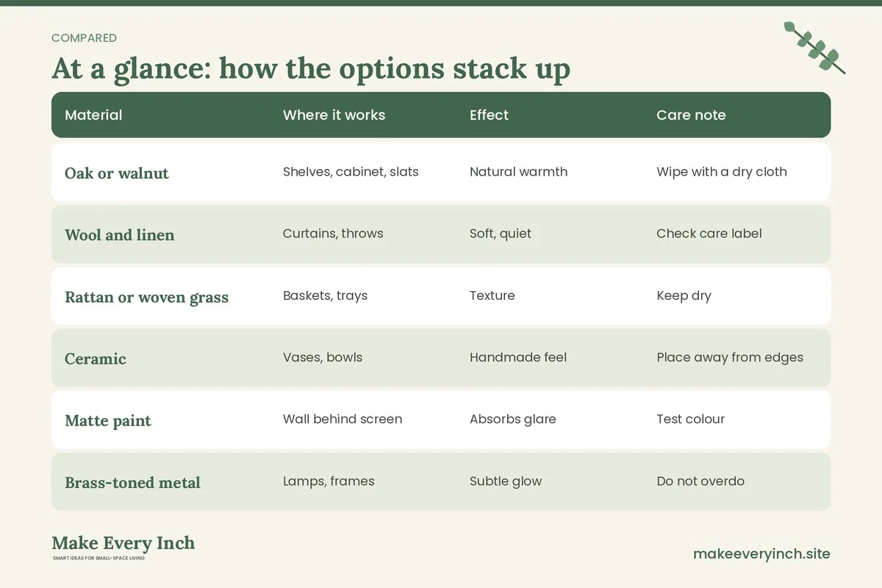Screen dimensions: 882x588
Task: Click the "Brass-toned metal" material cell
Action: coord(132,482)
